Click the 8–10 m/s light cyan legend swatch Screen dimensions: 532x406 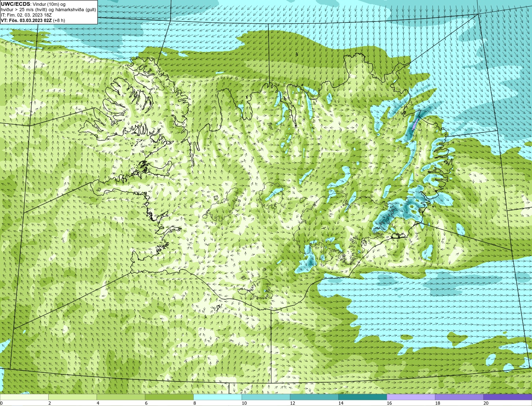218,397
